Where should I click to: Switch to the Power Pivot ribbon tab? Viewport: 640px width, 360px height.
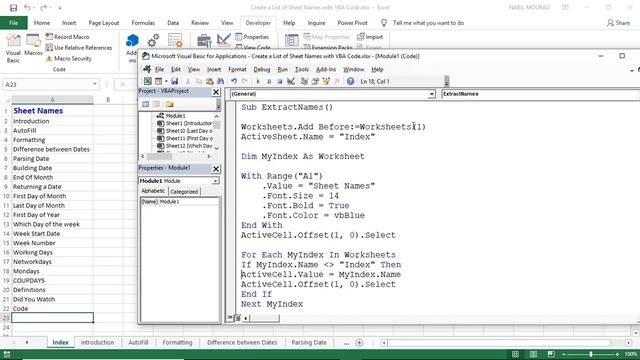point(352,23)
